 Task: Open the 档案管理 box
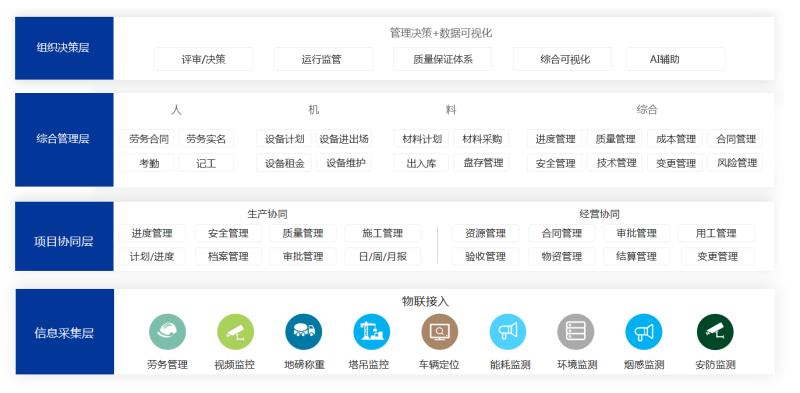[228, 256]
